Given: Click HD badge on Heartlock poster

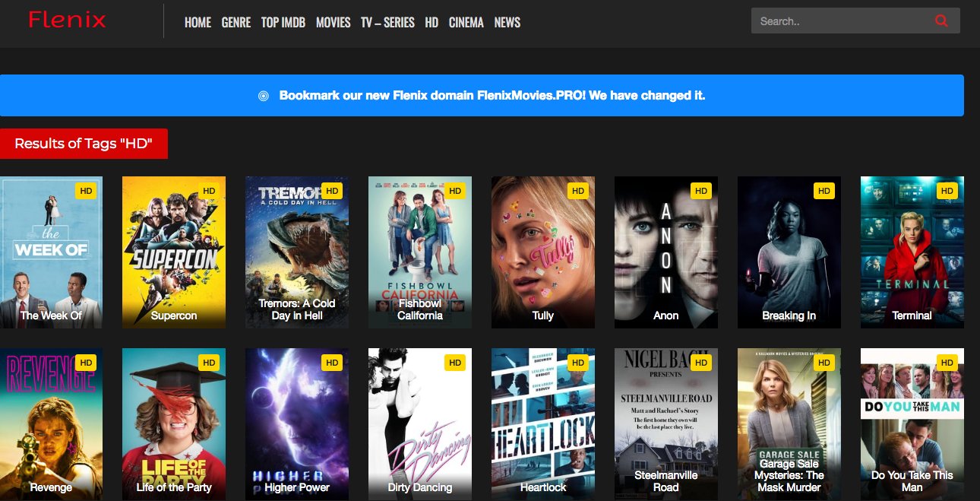Looking at the screenshot, I should [x=578, y=363].
